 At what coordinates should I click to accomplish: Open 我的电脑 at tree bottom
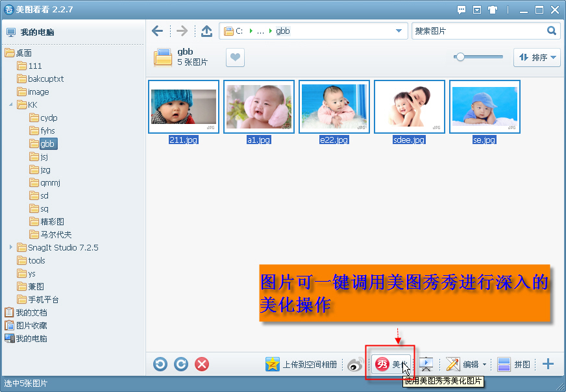click(x=26, y=339)
